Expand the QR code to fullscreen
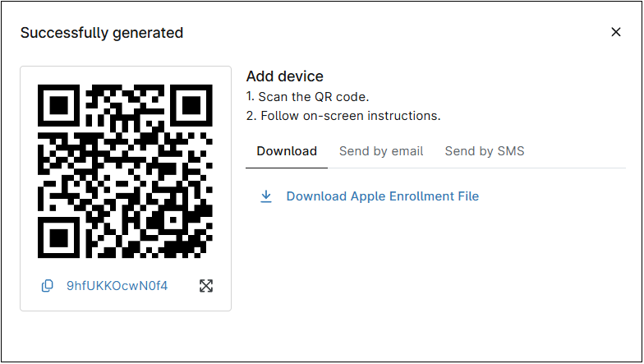Viewport: 644px width, 364px height. pyautogui.click(x=206, y=286)
